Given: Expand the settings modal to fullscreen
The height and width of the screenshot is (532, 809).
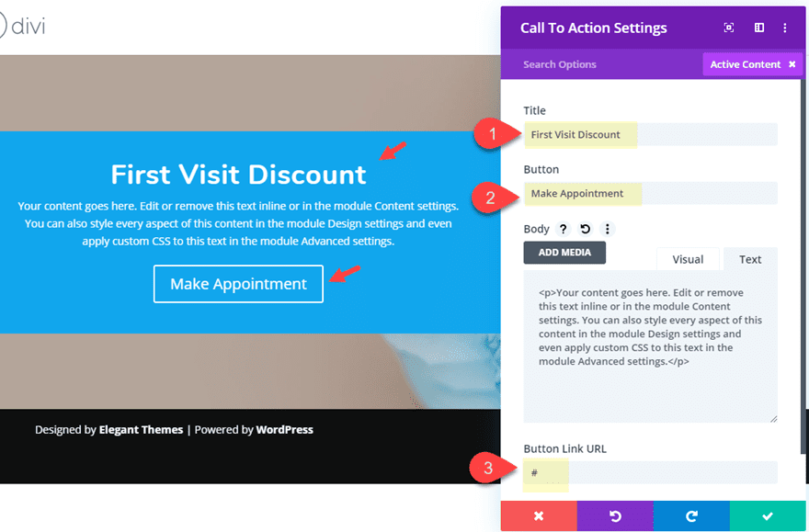Looking at the screenshot, I should 728,28.
